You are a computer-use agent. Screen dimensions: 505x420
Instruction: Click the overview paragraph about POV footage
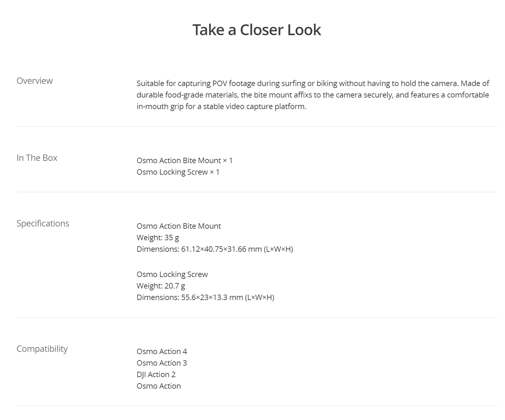(313, 95)
